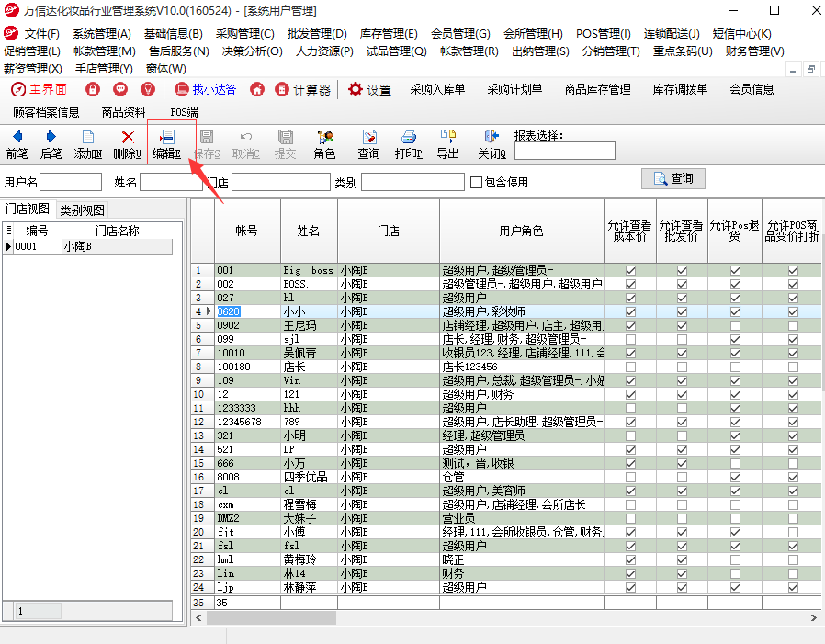The height and width of the screenshot is (644, 825).
Task: Click 用户角色 column header
Action: (x=522, y=231)
